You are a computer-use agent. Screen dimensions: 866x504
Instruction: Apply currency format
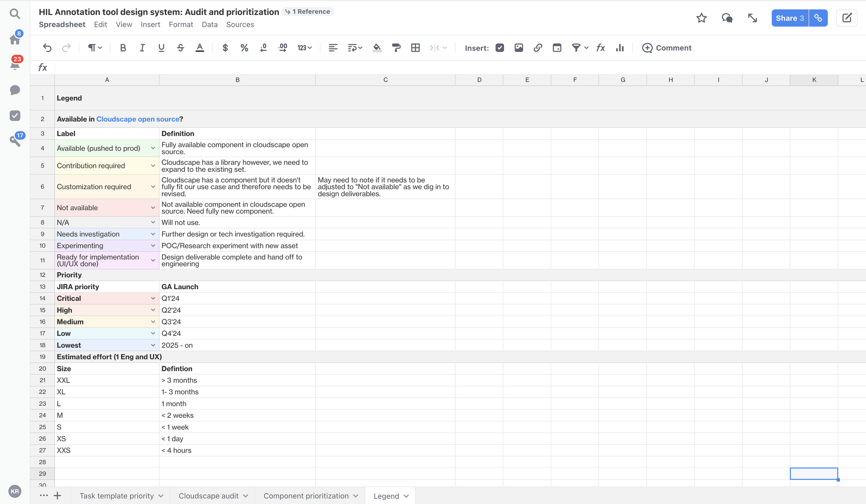(225, 48)
